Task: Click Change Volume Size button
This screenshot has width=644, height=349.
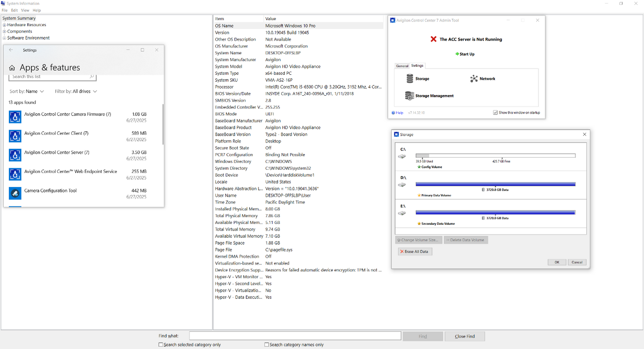Action: [418, 240]
